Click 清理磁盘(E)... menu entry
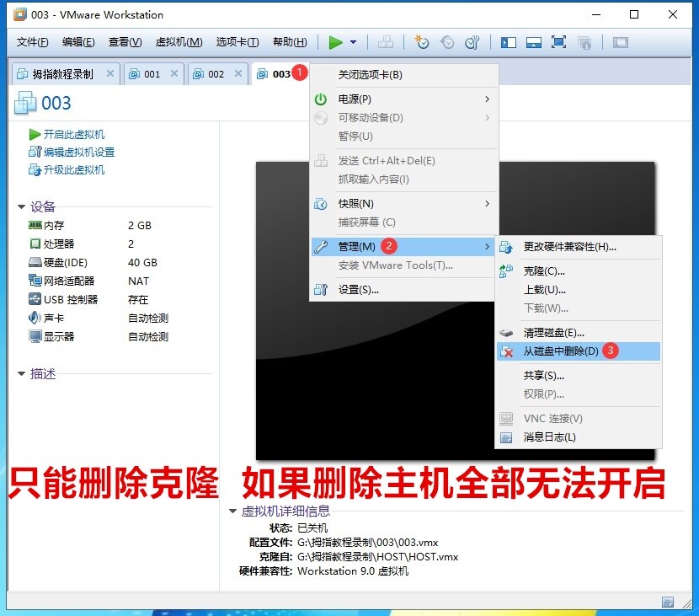This screenshot has width=699, height=616. tap(553, 333)
